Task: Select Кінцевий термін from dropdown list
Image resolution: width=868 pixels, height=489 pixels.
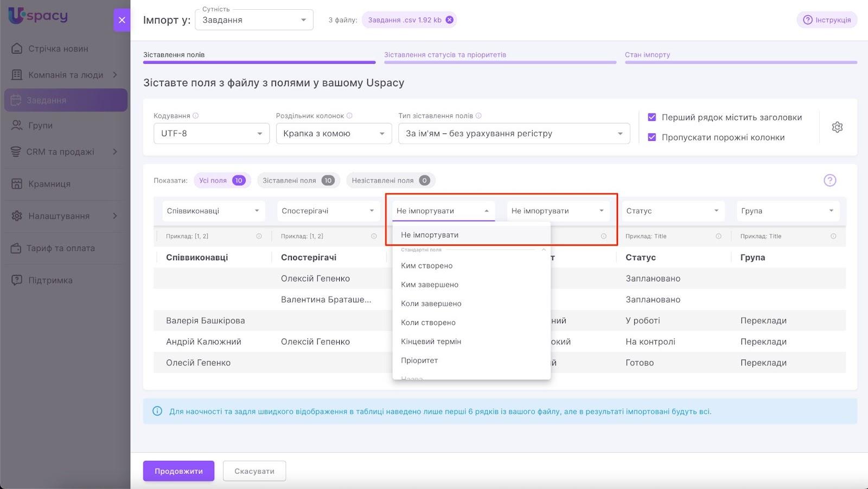Action: point(431,342)
